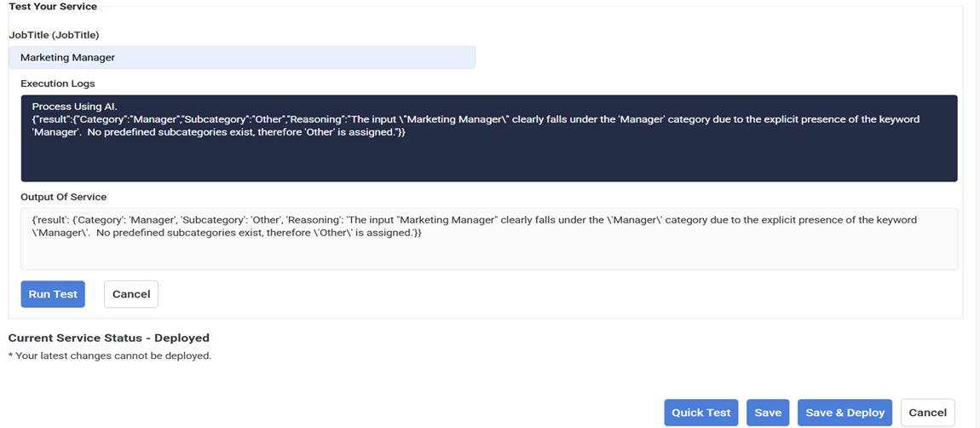980x428 pixels.
Task: Select the 'Test Your Service' heading
Action: pyautogui.click(x=53, y=7)
